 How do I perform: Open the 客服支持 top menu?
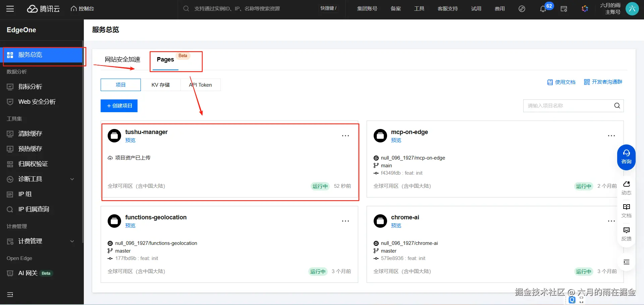point(447,9)
